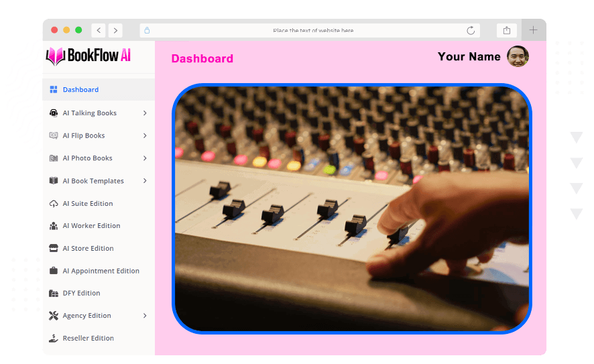Open the AI Worker Edition menu item

(91, 226)
